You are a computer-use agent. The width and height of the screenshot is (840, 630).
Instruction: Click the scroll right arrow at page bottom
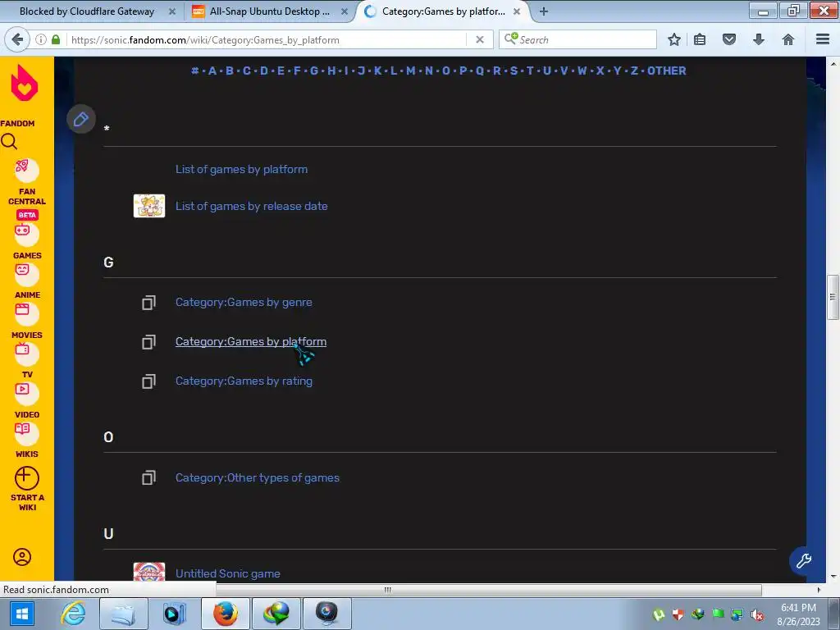[x=819, y=590]
